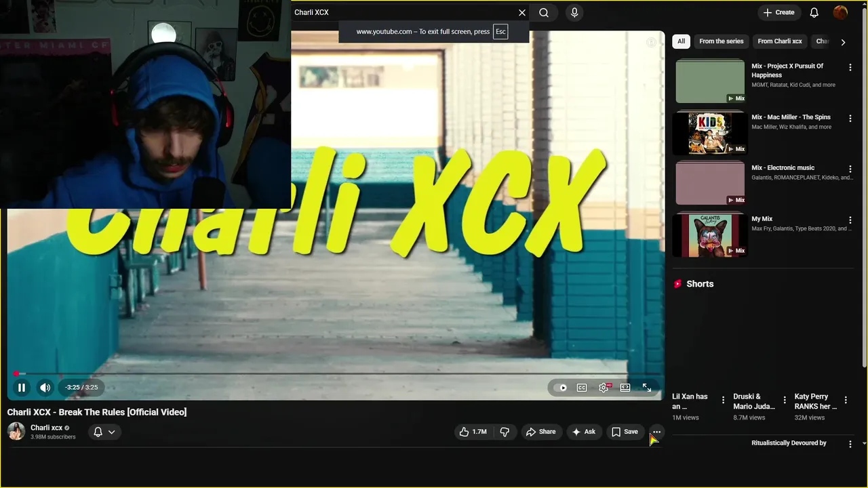This screenshot has height=488, width=868.
Task: Clear the search box text
Action: coord(521,12)
